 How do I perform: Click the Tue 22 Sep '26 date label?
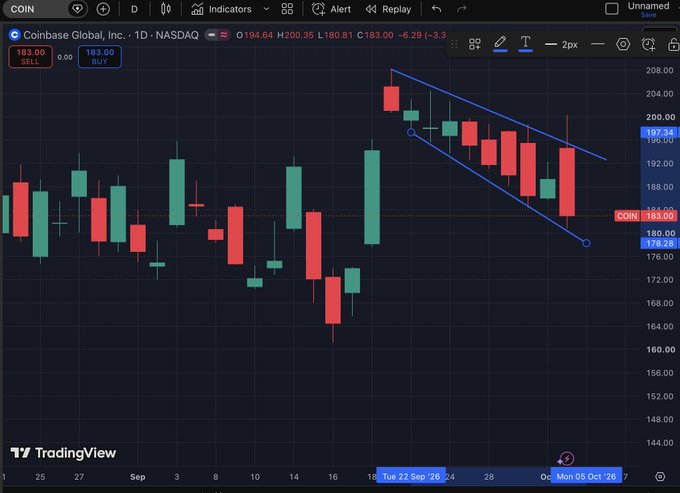coord(411,477)
